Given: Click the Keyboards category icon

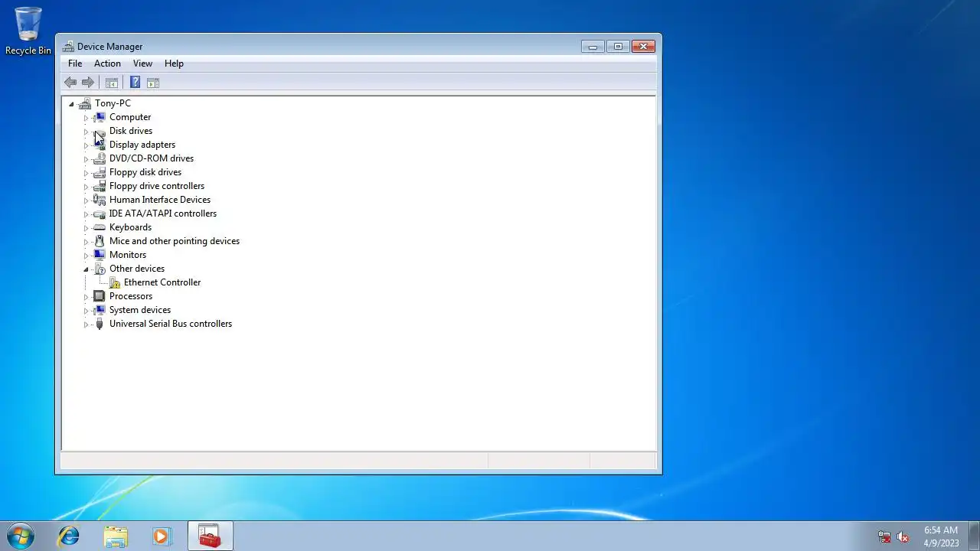Looking at the screenshot, I should click(100, 227).
